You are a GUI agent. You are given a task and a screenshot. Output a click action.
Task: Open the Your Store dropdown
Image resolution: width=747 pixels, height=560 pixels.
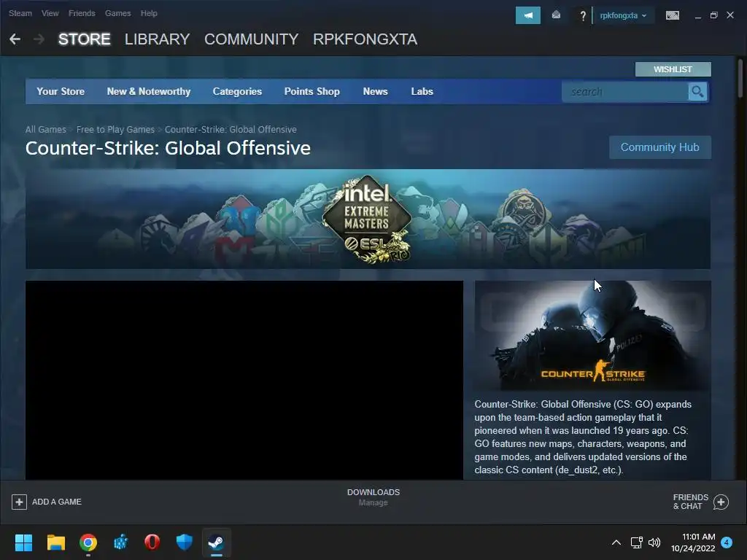[x=61, y=91]
